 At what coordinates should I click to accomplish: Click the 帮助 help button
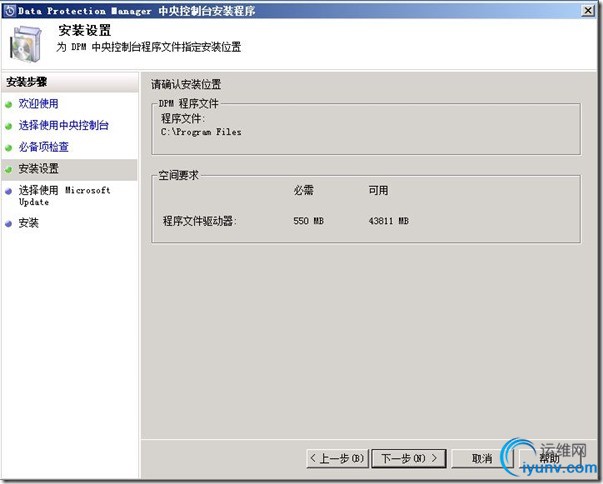550,458
